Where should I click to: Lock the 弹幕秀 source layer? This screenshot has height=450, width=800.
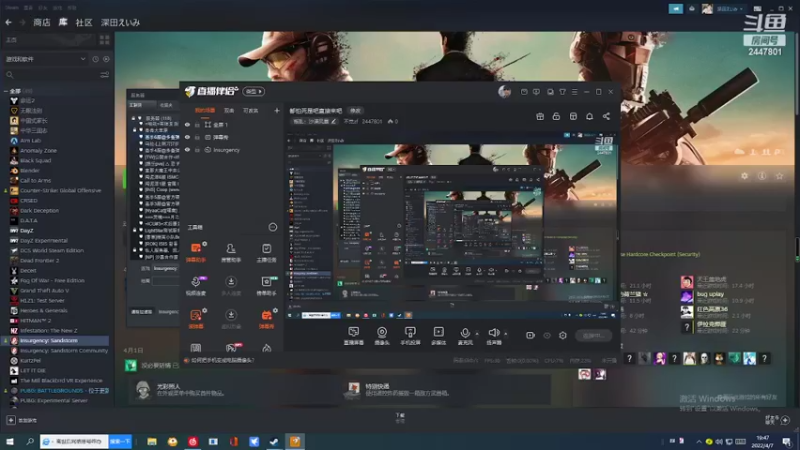[197, 137]
